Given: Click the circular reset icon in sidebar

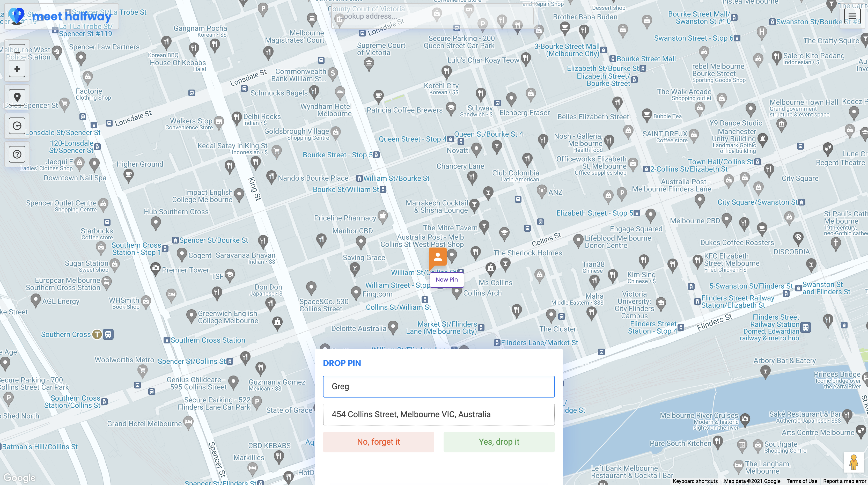Looking at the screenshot, I should [17, 126].
